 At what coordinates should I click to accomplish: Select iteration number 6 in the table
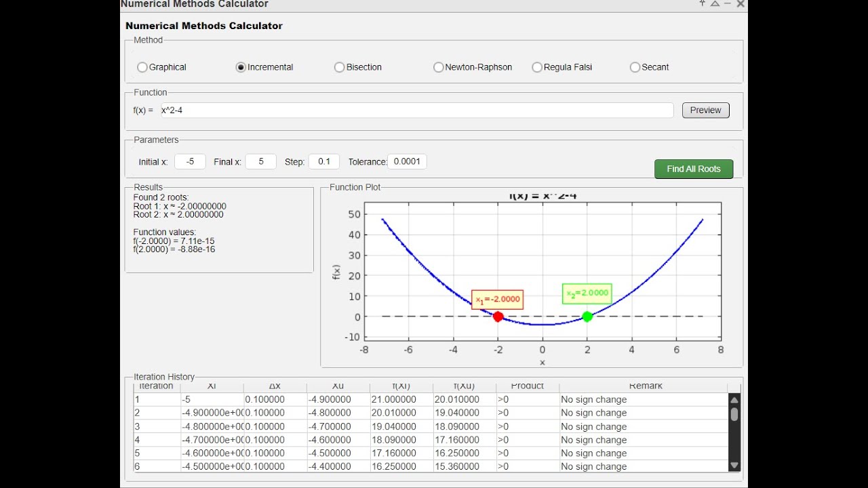pos(157,466)
